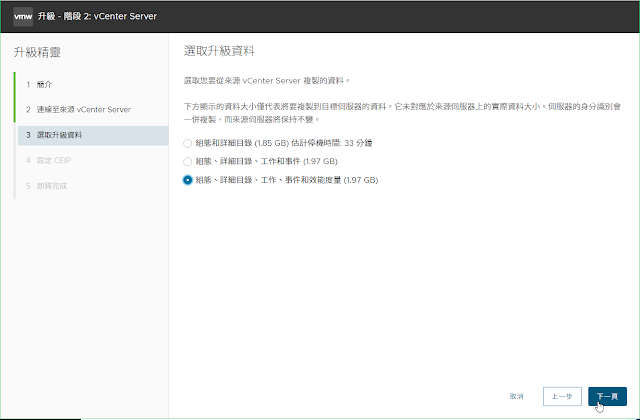Select 組態和詳細目錄 (1.85 GB) radio option

click(187, 143)
